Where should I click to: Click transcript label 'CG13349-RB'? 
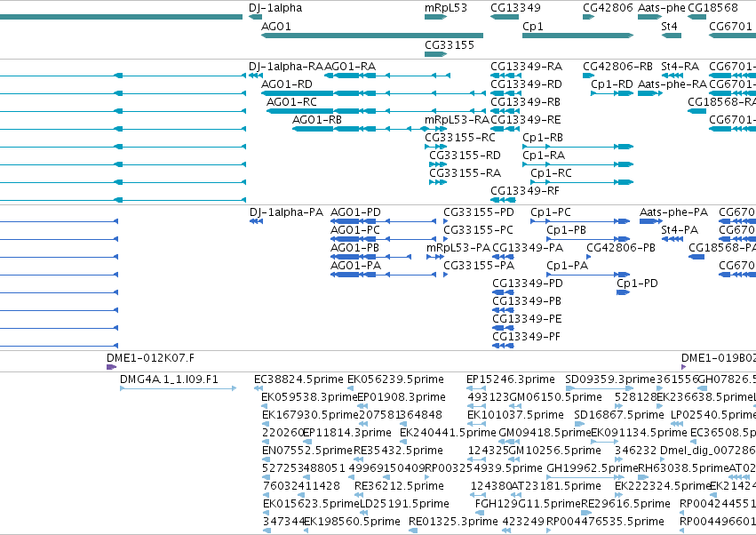tap(526, 102)
